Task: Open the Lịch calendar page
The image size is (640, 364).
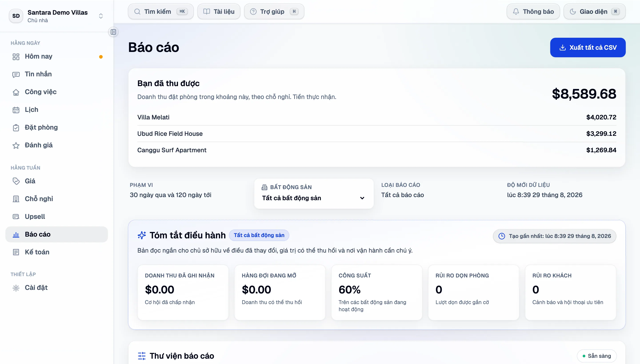Action: [x=57, y=110]
